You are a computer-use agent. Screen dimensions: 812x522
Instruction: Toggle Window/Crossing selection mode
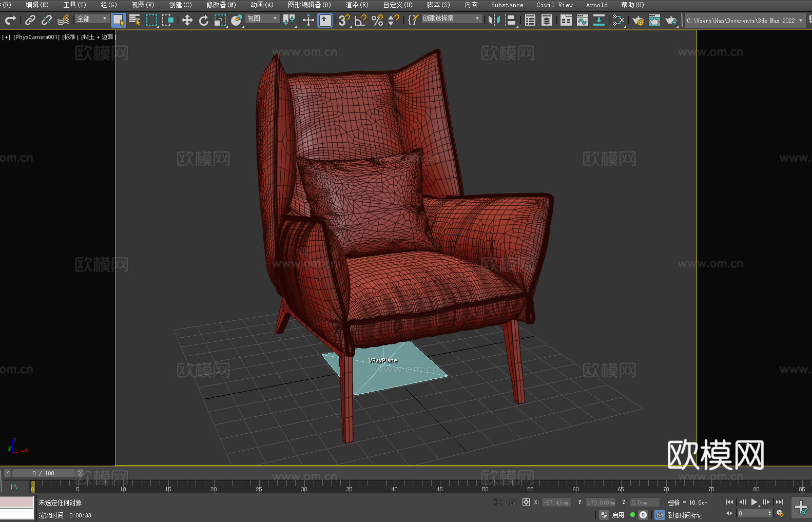(168, 20)
